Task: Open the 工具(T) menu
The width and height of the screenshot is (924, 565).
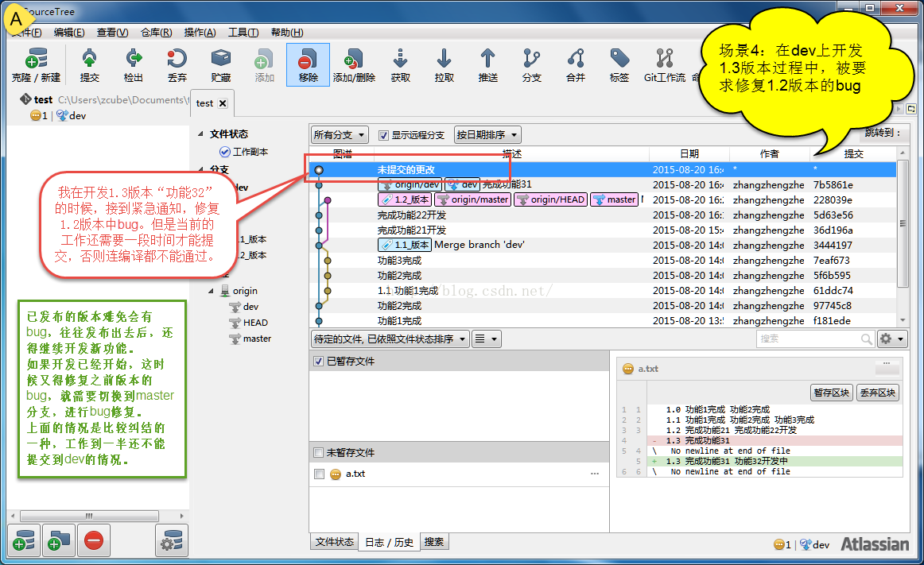Action: [243, 33]
